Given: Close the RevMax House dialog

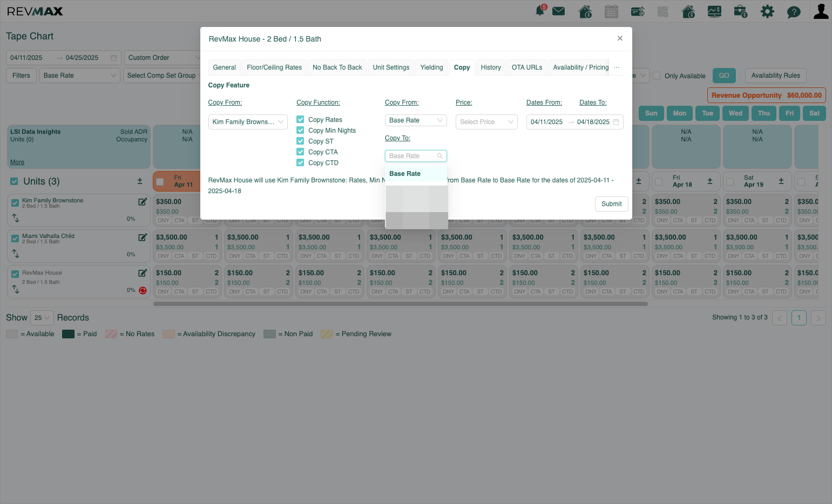Looking at the screenshot, I should pos(620,38).
